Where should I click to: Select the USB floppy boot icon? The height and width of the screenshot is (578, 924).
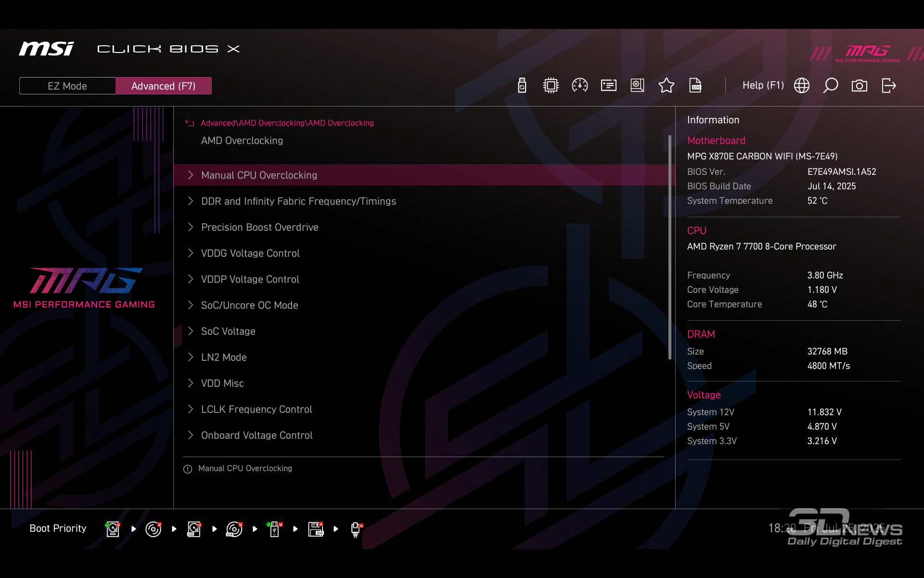pyautogui.click(x=316, y=529)
